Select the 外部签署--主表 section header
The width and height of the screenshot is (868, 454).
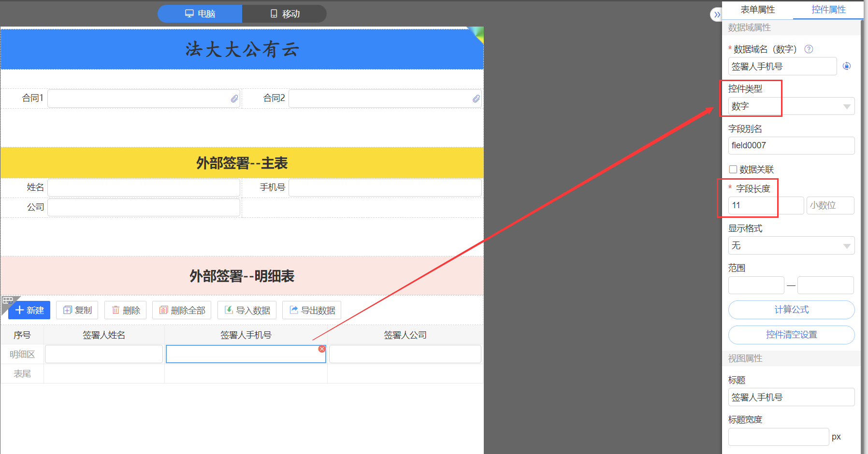(242, 163)
